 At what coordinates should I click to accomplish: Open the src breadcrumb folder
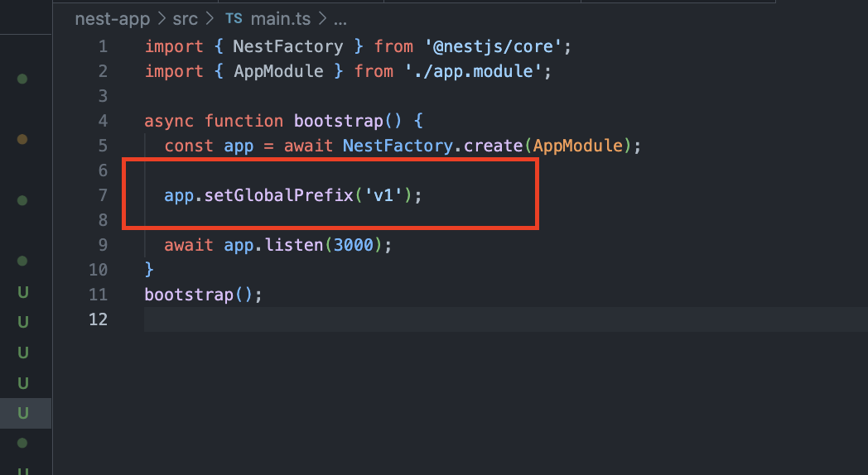pyautogui.click(x=185, y=19)
